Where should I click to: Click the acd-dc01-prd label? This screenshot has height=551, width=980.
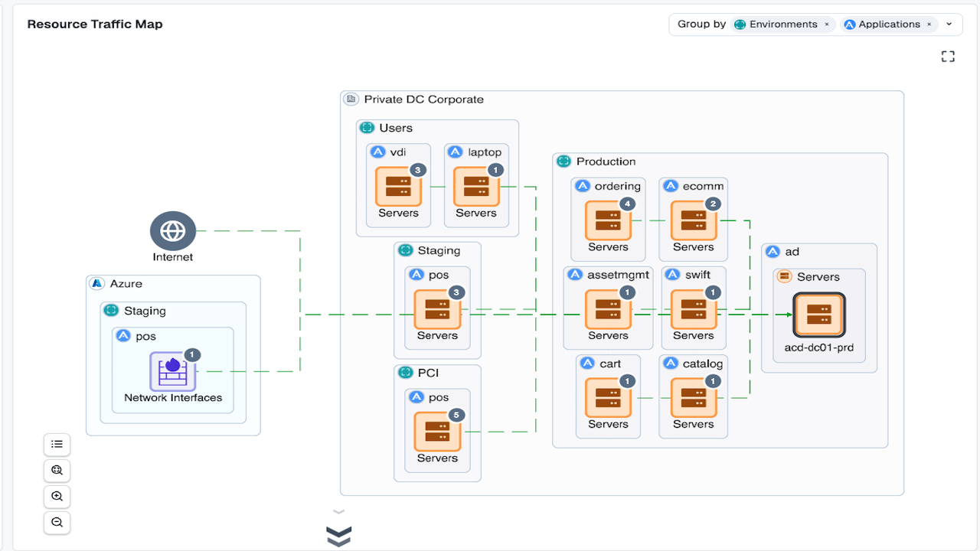point(819,347)
